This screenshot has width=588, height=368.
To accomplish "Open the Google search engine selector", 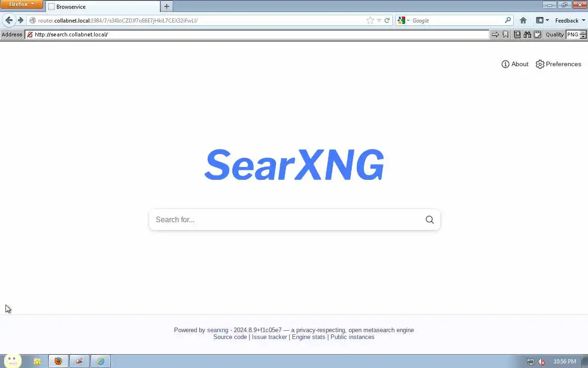I will click(403, 20).
